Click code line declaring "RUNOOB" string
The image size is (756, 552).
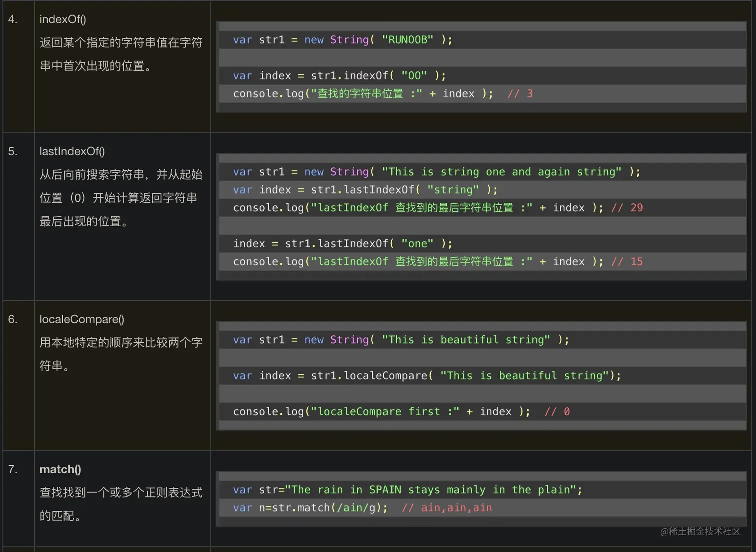(x=343, y=40)
